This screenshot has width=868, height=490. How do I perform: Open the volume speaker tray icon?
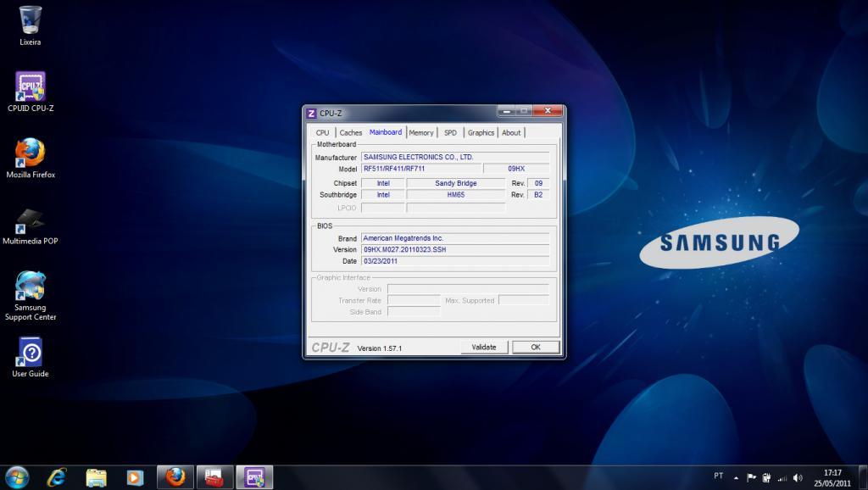[798, 477]
